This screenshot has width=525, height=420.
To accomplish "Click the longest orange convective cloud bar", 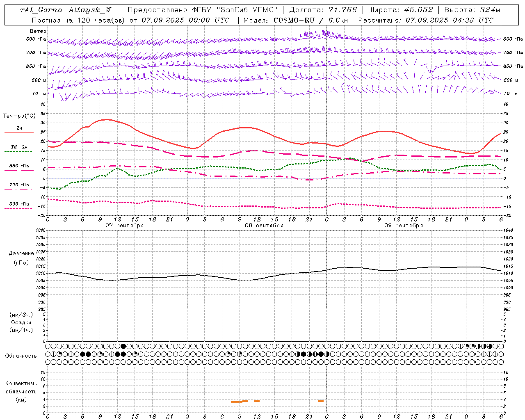I will tap(237, 402).
